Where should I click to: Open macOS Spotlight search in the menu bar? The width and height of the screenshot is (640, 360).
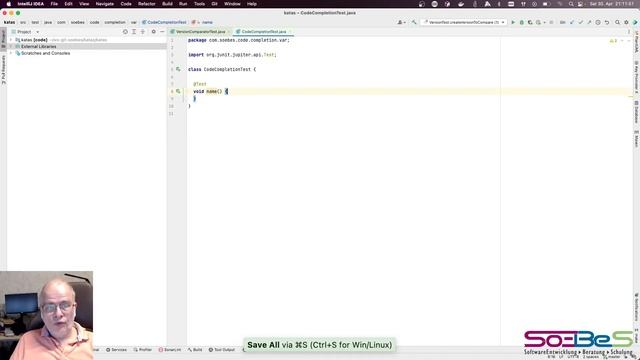[x=571, y=4]
